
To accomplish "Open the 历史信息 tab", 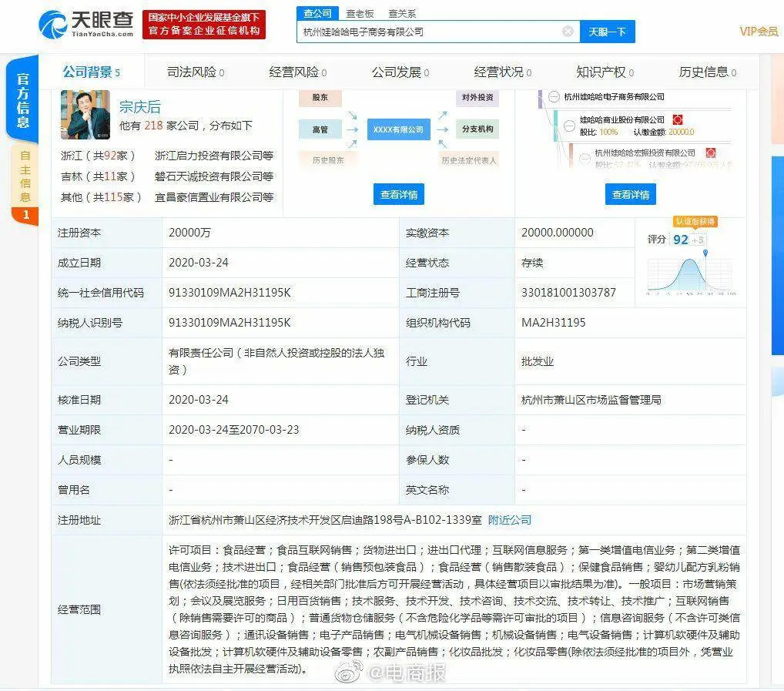I will [708, 72].
